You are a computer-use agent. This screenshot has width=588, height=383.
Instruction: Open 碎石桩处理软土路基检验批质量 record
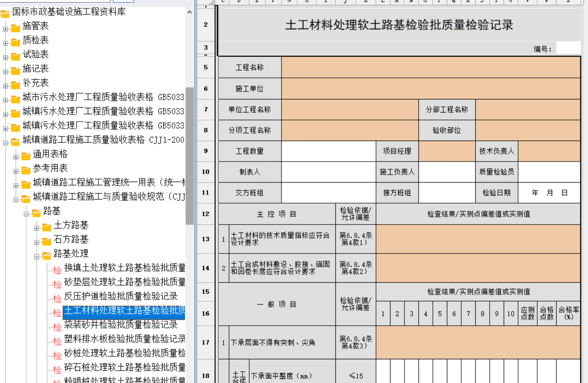[x=125, y=367]
